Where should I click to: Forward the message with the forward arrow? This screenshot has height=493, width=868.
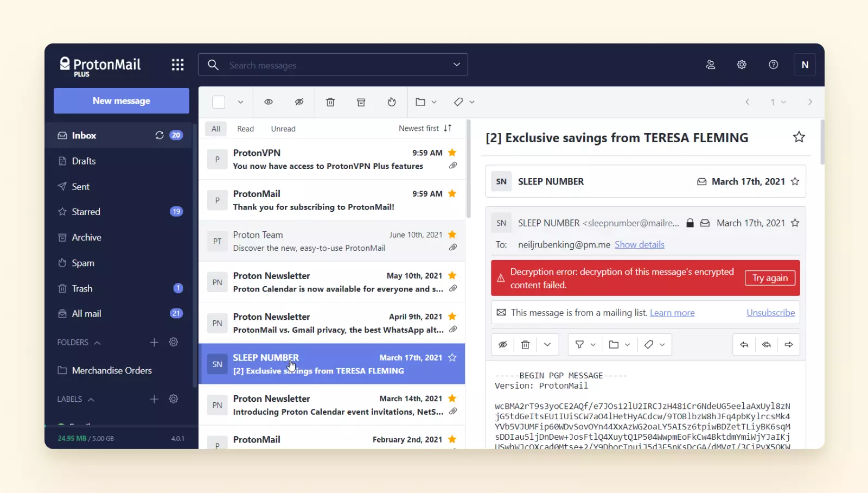coord(789,345)
